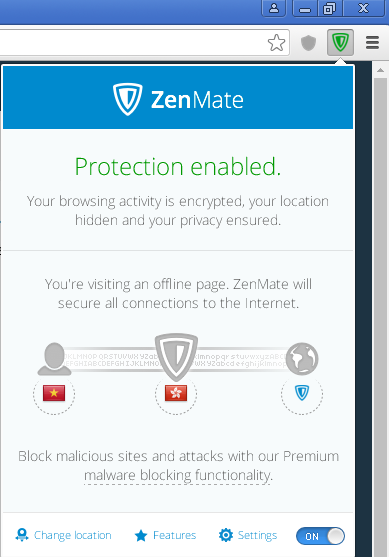Bookmark page with the star icon
This screenshot has width=389, height=557.
276,43
